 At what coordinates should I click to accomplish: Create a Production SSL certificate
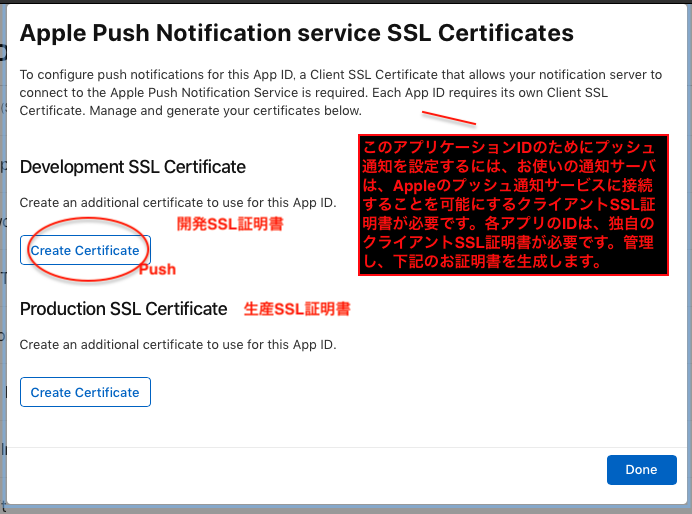click(x=85, y=392)
